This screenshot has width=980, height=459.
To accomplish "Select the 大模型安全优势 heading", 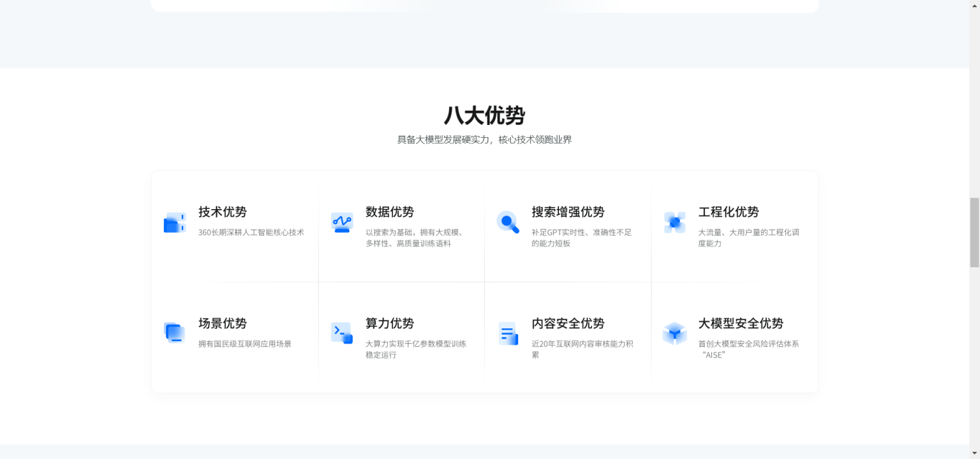I will pyautogui.click(x=741, y=324).
